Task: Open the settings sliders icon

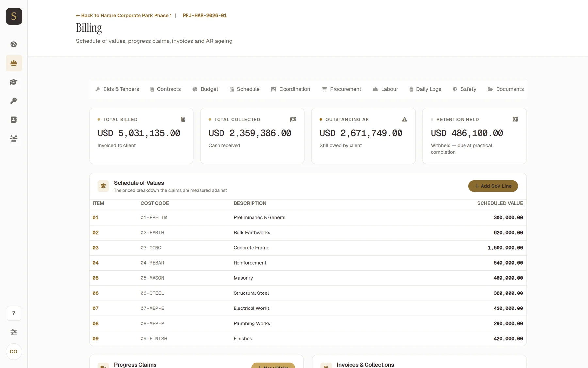Action: [14, 332]
